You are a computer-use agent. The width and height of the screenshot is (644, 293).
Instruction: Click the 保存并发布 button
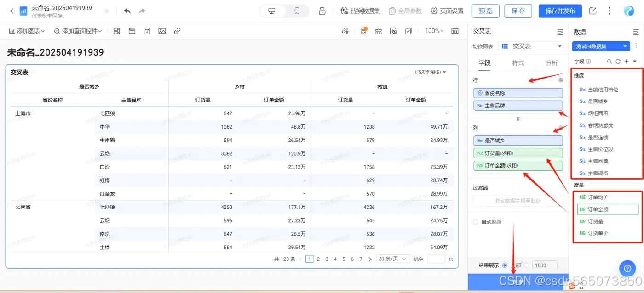point(560,11)
